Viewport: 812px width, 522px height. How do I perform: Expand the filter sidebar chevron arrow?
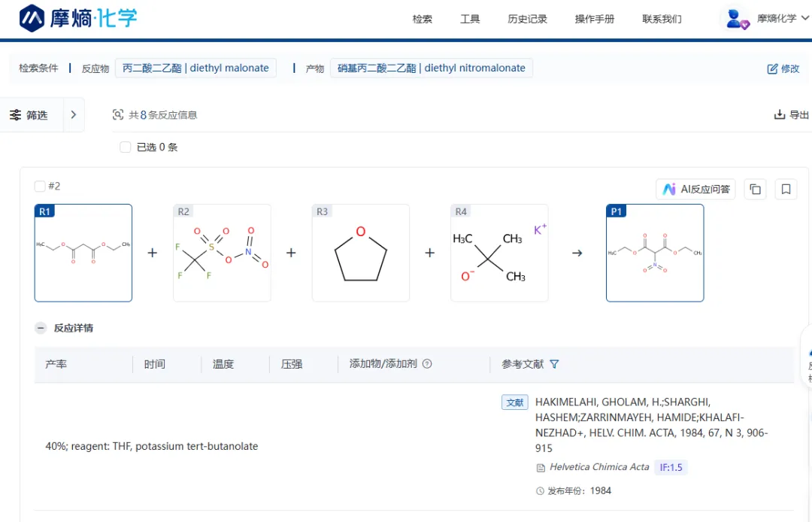pos(74,115)
